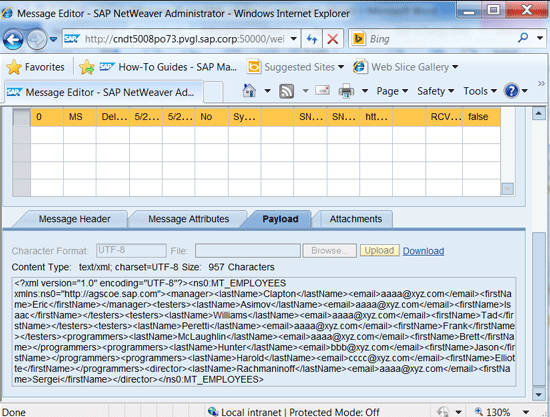Click the Refresh page icon

point(311,39)
